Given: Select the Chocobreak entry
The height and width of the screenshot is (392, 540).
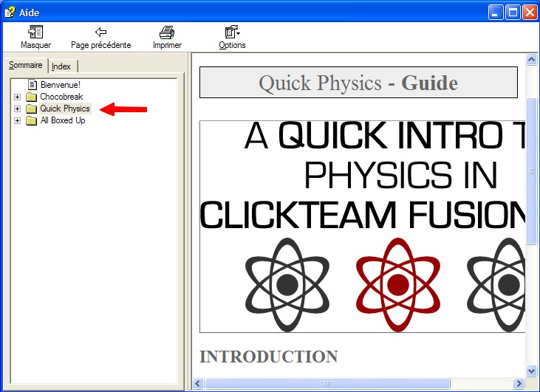Looking at the screenshot, I should (x=61, y=97).
